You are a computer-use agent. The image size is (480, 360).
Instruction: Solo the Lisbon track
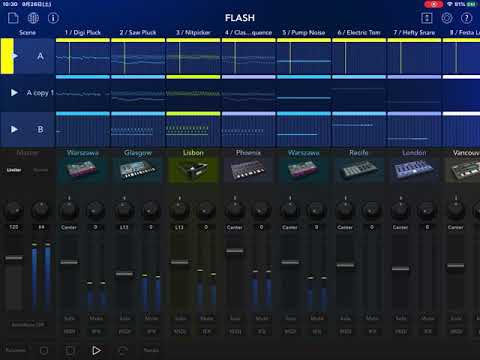click(180, 318)
